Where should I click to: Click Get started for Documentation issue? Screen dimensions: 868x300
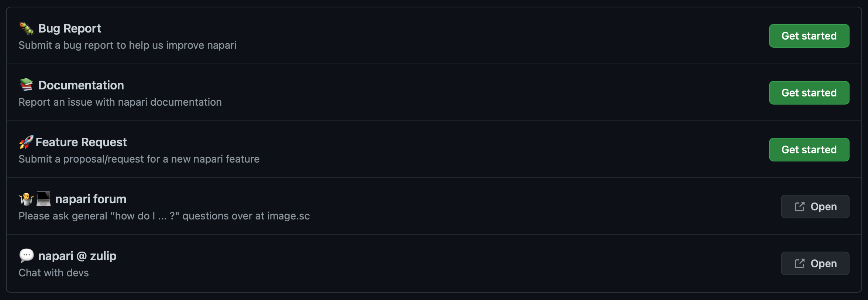click(809, 93)
